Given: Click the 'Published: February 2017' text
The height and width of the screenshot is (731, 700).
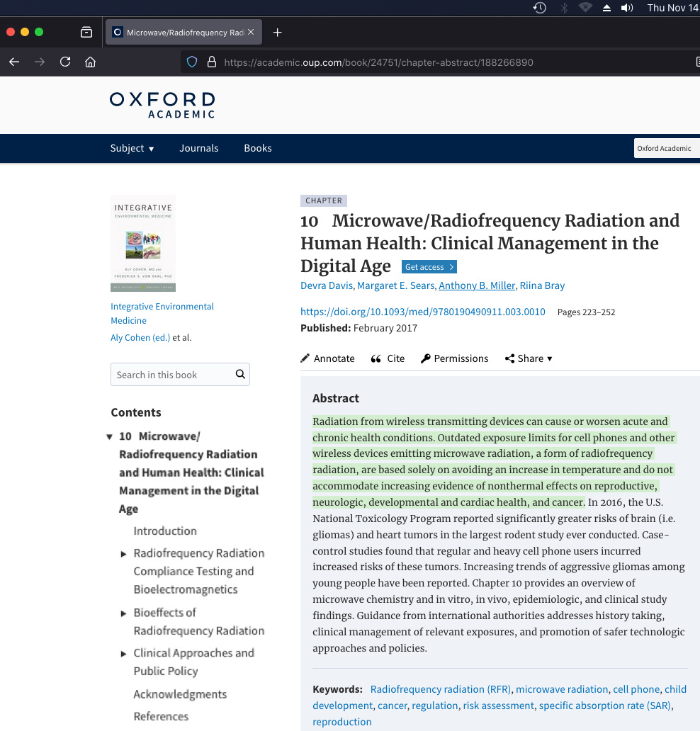Looking at the screenshot, I should click(359, 328).
